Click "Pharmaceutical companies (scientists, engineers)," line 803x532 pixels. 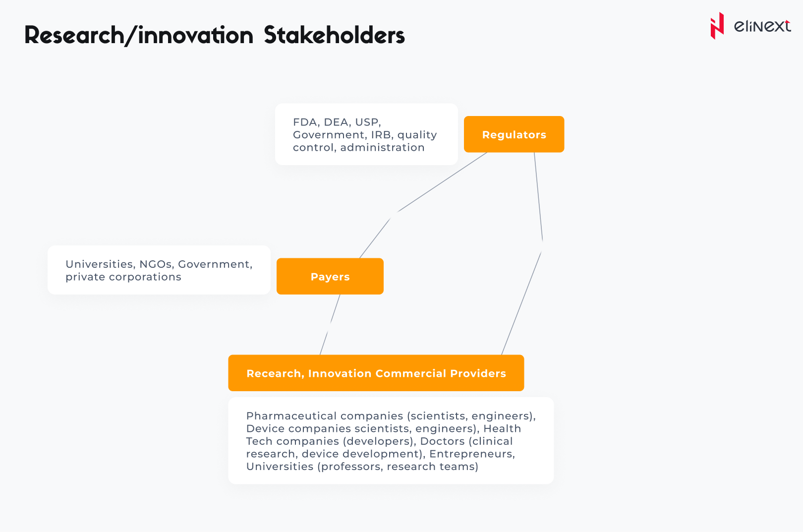click(x=391, y=416)
